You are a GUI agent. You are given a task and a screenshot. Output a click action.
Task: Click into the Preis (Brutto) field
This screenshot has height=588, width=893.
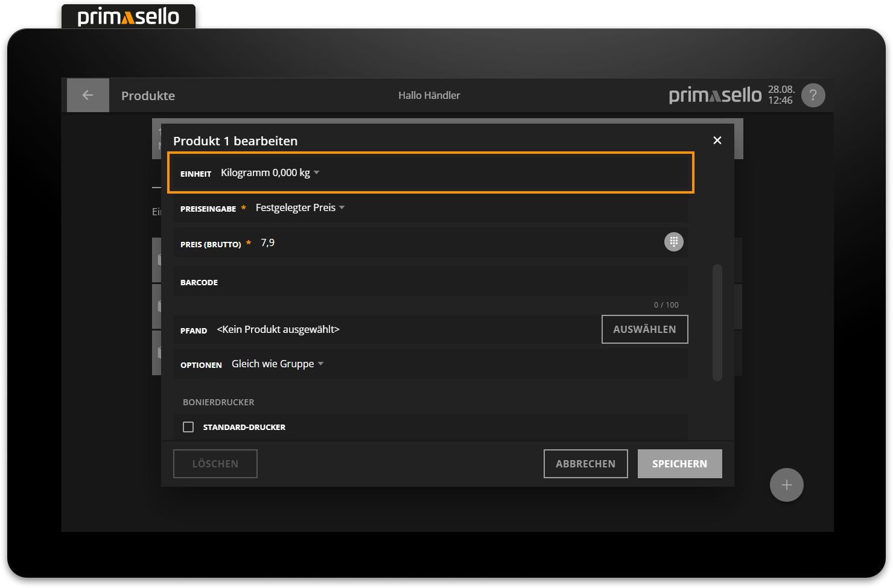tap(459, 243)
